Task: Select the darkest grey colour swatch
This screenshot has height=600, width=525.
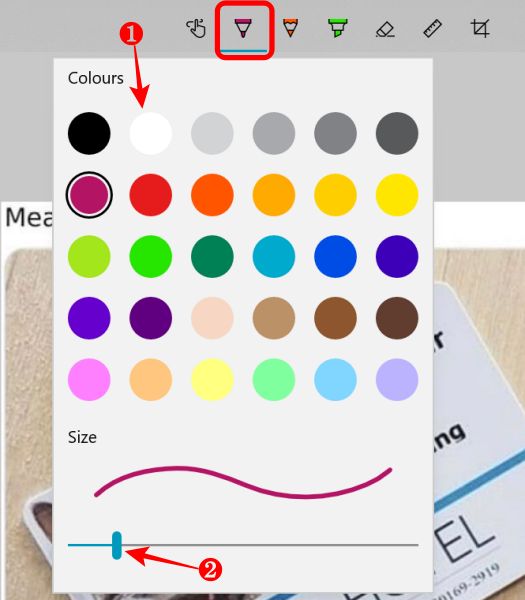Action: tap(397, 133)
